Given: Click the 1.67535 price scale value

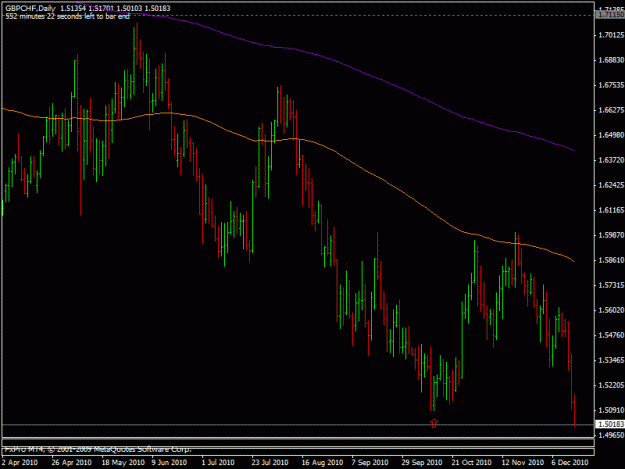Looking at the screenshot, I should (611, 85).
